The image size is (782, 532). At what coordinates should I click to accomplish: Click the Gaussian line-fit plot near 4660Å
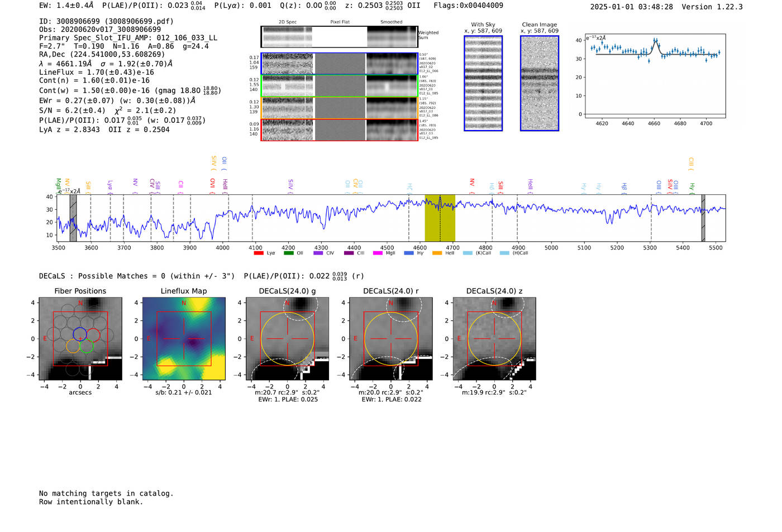655,76
